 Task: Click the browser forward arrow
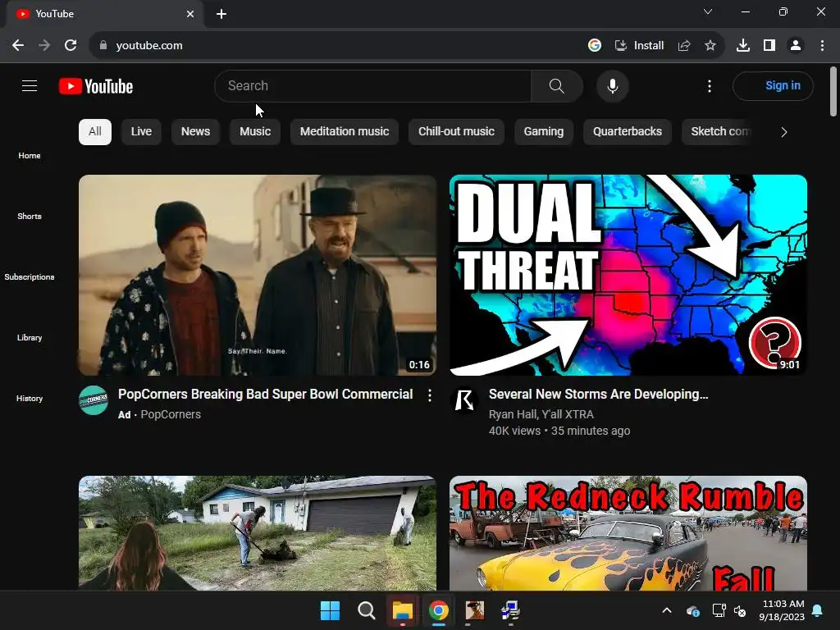44,46
